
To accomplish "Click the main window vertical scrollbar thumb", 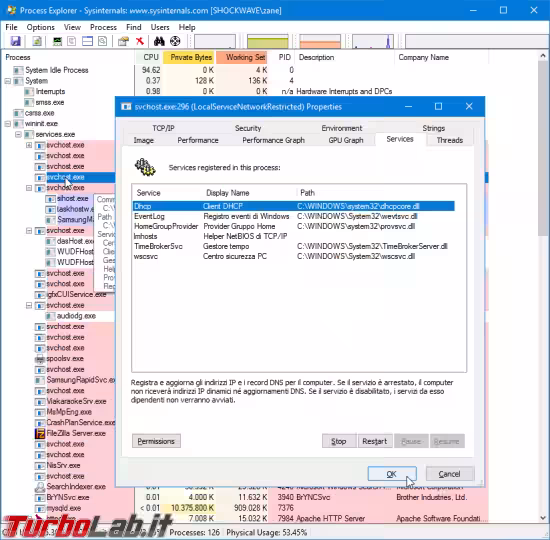I will tap(543, 149).
